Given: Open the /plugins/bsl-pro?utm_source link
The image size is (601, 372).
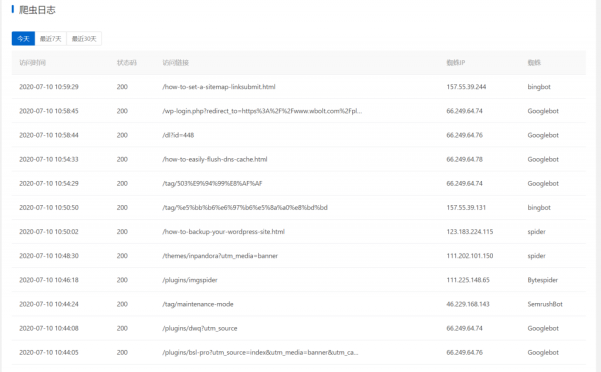Looking at the screenshot, I should pos(260,352).
